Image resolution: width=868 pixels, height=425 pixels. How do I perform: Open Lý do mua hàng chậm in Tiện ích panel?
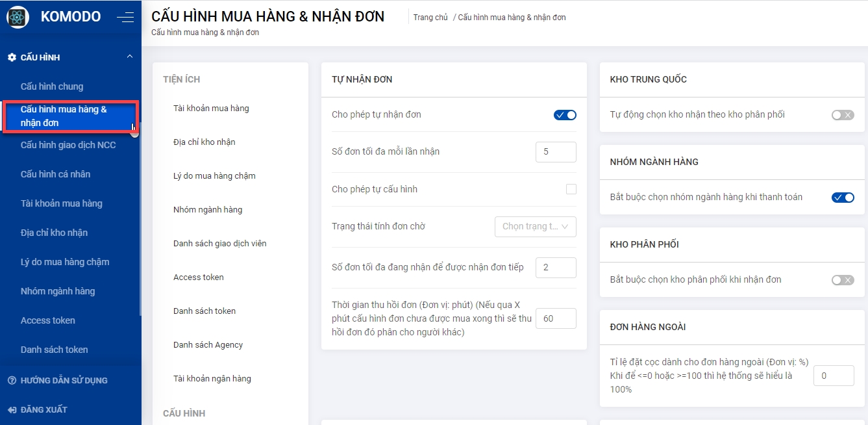tap(214, 176)
